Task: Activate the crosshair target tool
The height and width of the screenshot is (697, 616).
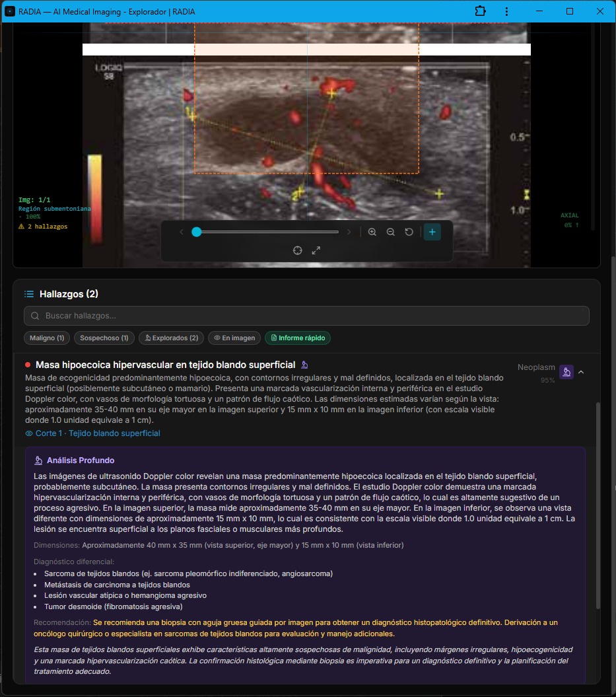Action: pyautogui.click(x=298, y=250)
